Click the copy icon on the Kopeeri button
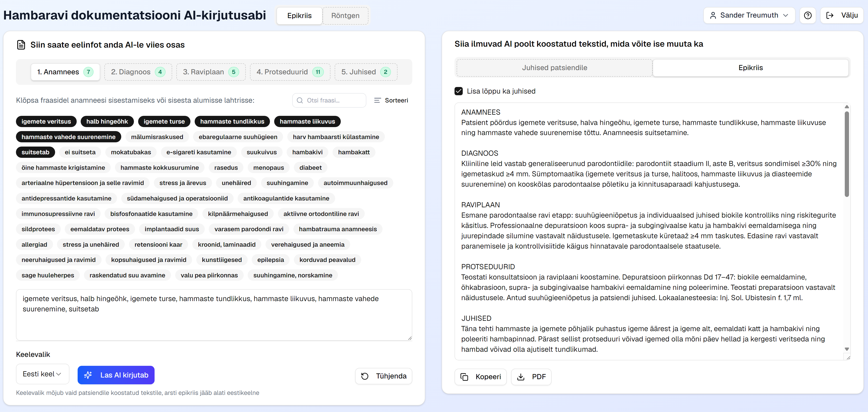This screenshot has height=412, width=868. point(464,377)
